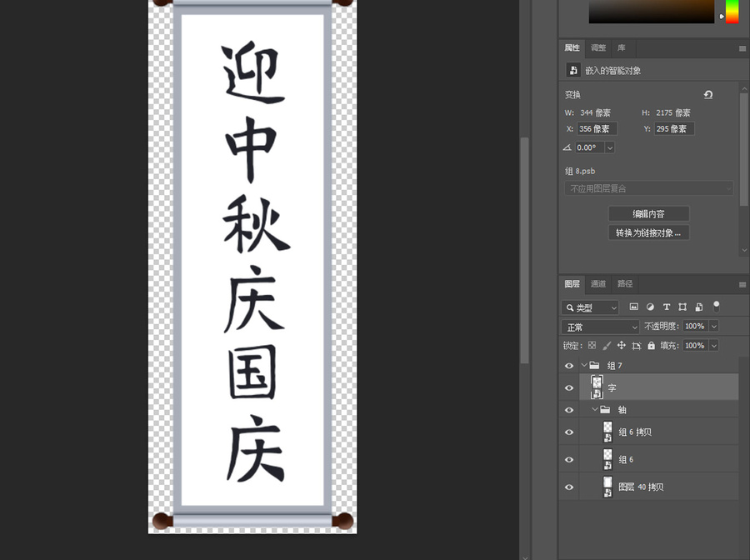Click the canvas vertical scrollbar thumb
Image resolution: width=750 pixels, height=560 pixels.
pyautogui.click(x=524, y=250)
